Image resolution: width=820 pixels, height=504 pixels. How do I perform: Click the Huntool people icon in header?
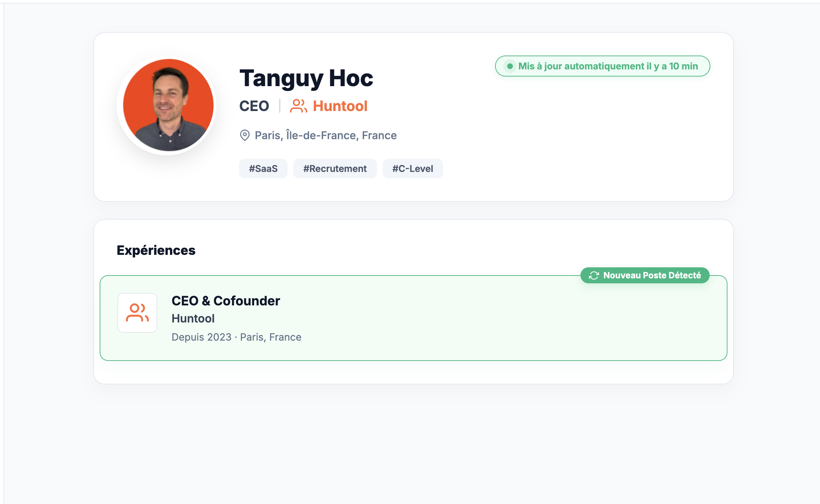click(x=298, y=106)
